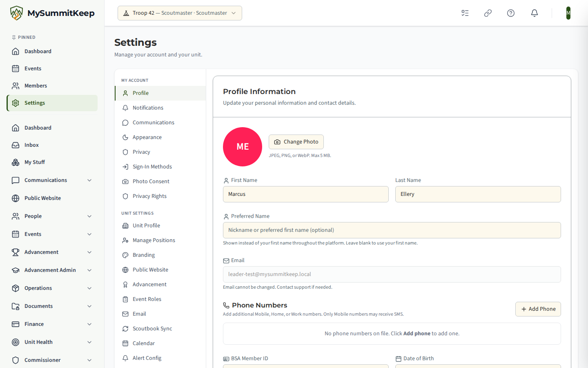Expand the Operations section chevron

tap(89, 288)
